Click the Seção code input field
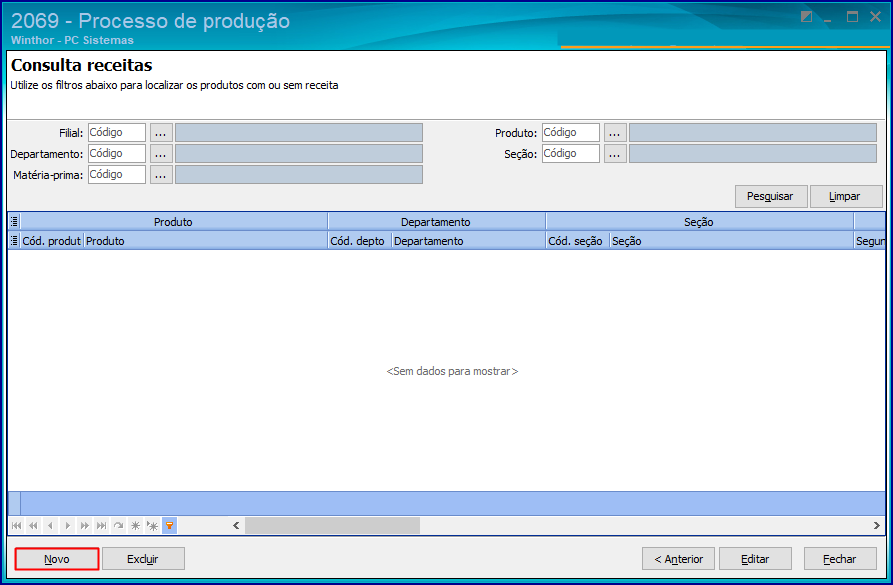The image size is (893, 585). (571, 153)
